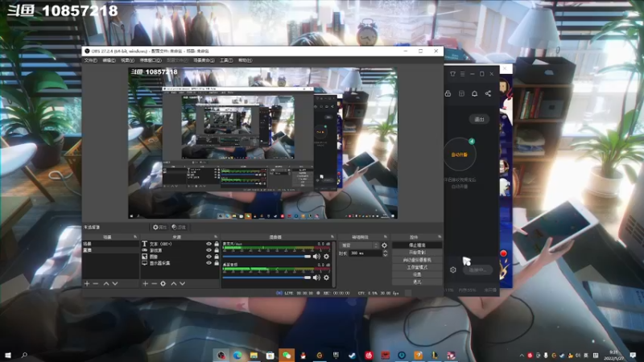Click the start virtual camera button
The image size is (644, 362).
[x=417, y=260]
